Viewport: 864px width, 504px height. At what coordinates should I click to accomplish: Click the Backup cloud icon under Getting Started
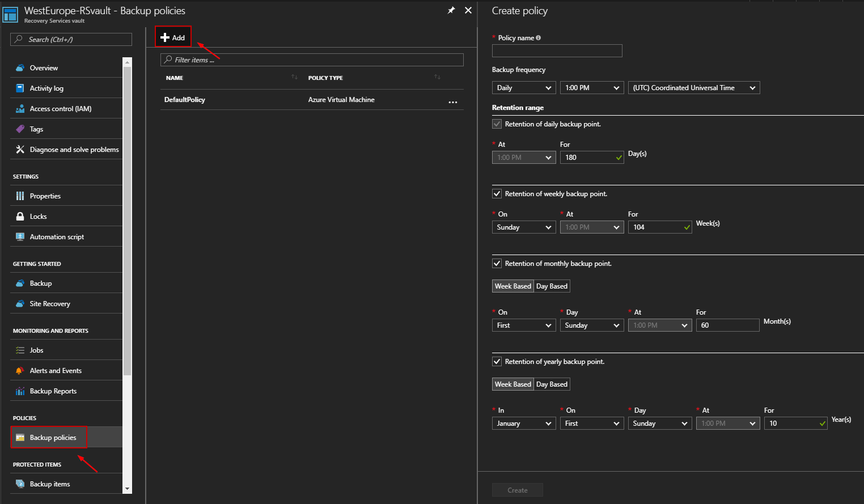coord(20,283)
